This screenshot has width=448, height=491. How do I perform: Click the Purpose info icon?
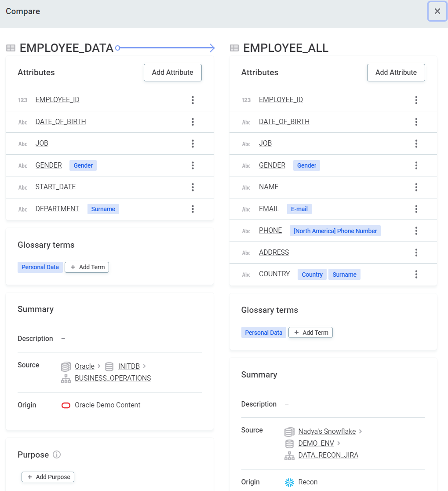coord(56,454)
